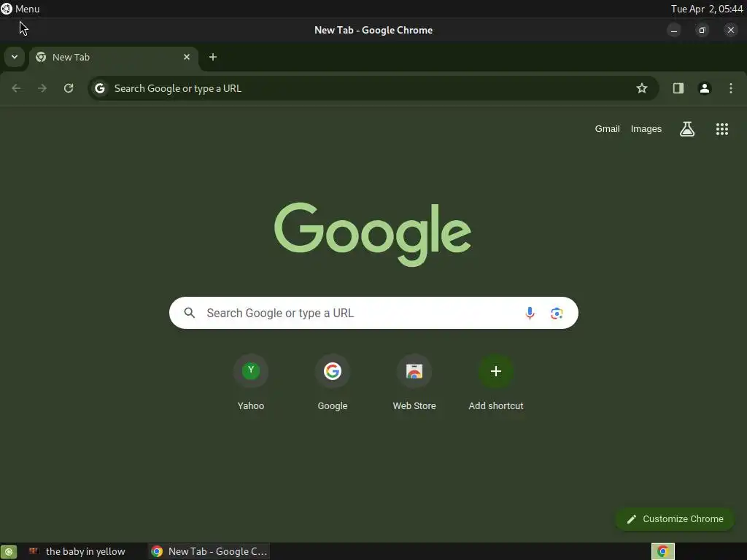747x560 pixels.
Task: Open the Web Store shortcut
Action: coord(414,382)
